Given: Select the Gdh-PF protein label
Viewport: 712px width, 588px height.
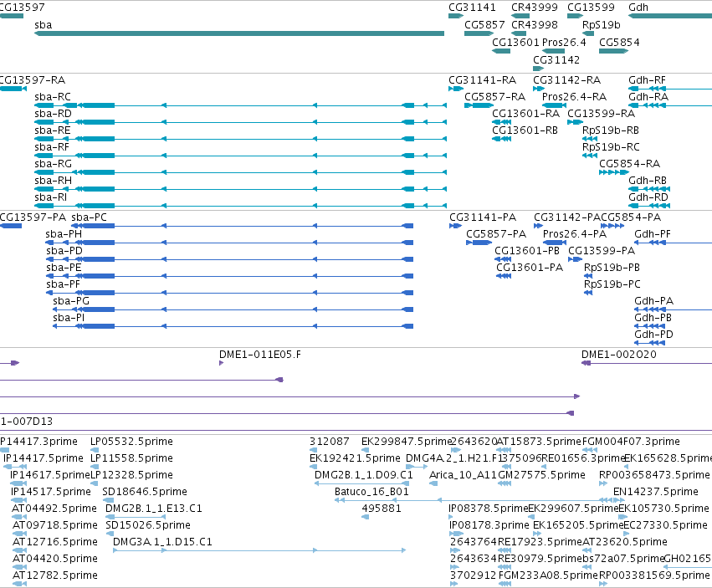Looking at the screenshot, I should (652, 234).
